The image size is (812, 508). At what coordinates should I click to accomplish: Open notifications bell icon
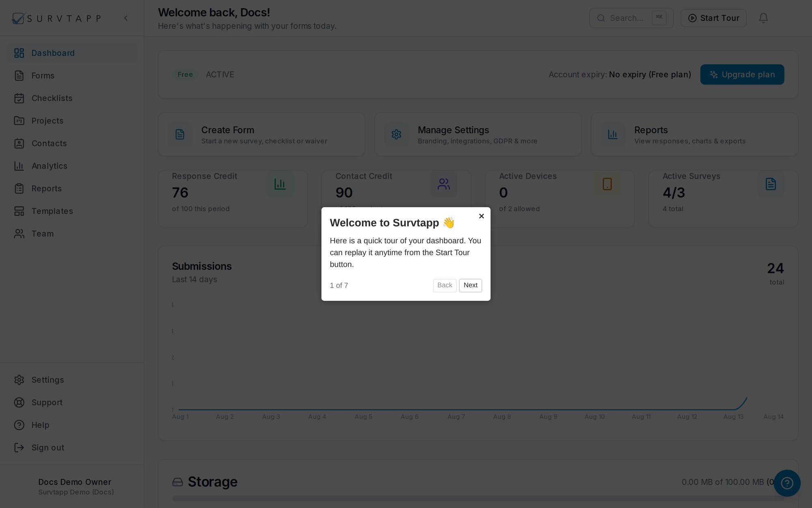(763, 18)
